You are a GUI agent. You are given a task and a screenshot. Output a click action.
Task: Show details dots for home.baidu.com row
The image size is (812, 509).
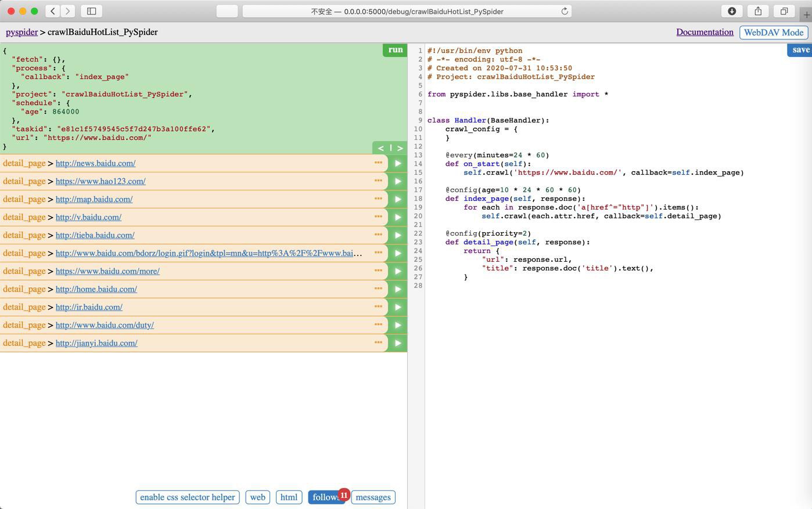click(378, 289)
